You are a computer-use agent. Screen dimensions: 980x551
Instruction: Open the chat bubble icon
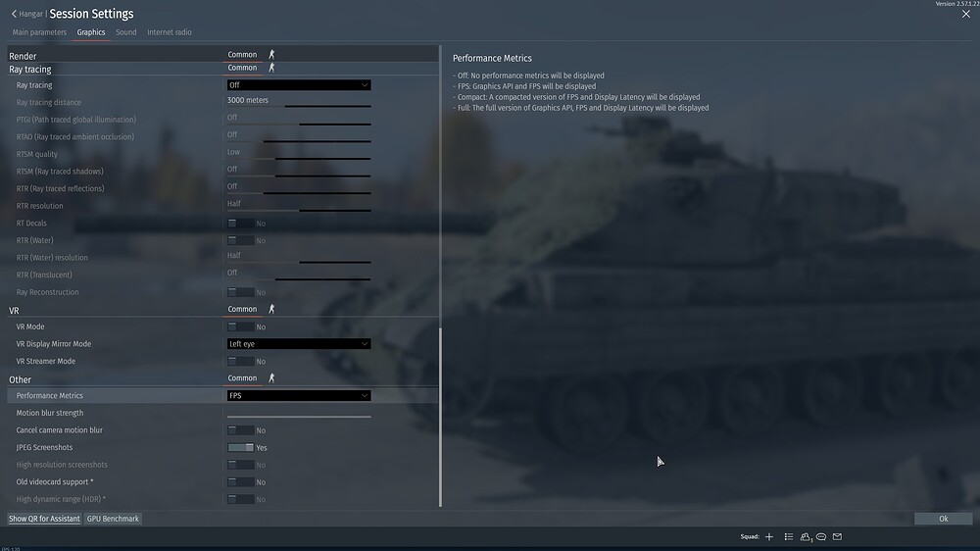pyautogui.click(x=821, y=536)
